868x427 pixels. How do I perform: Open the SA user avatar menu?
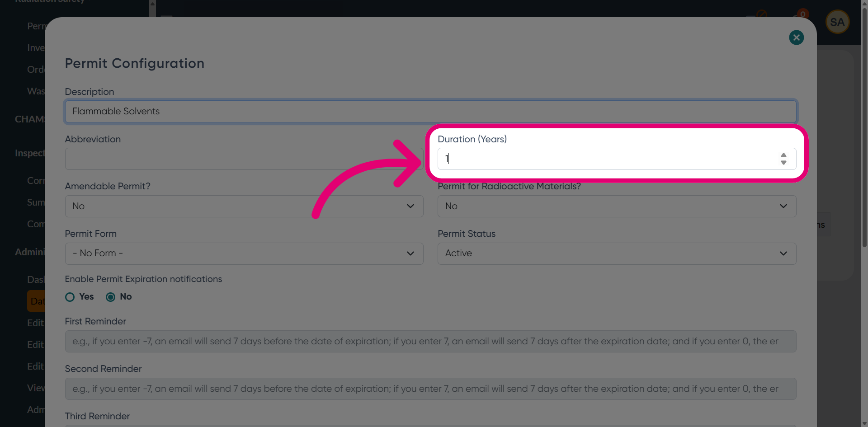point(837,22)
